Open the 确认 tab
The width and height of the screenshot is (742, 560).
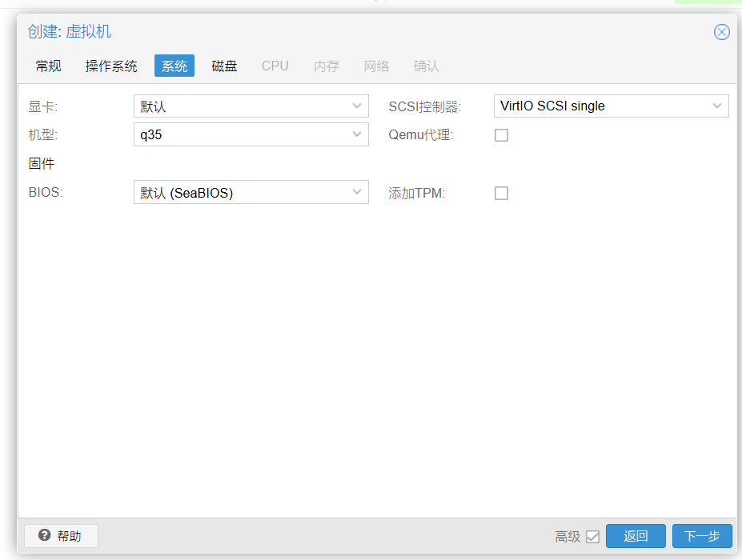[426, 66]
